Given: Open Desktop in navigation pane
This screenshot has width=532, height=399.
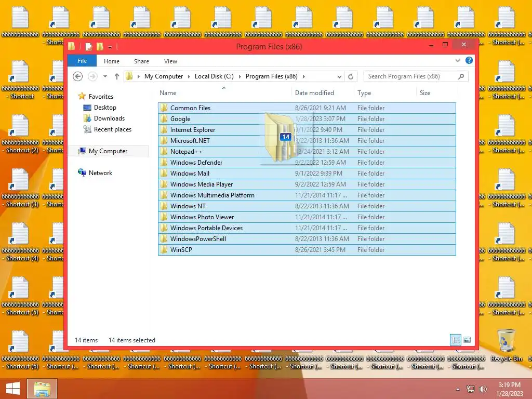Looking at the screenshot, I should tap(105, 108).
